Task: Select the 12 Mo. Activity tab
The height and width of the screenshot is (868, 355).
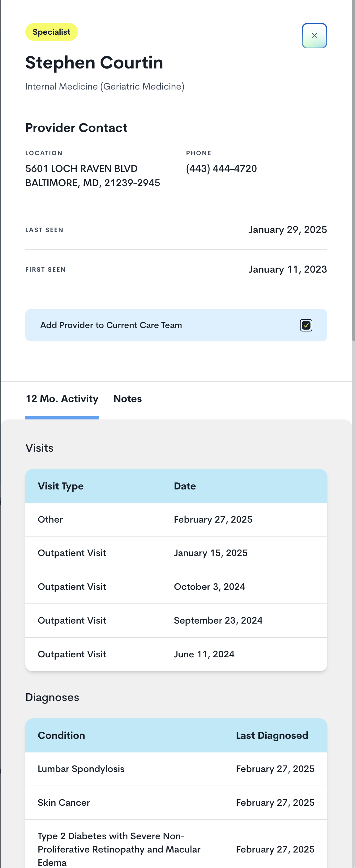Action: (62, 399)
